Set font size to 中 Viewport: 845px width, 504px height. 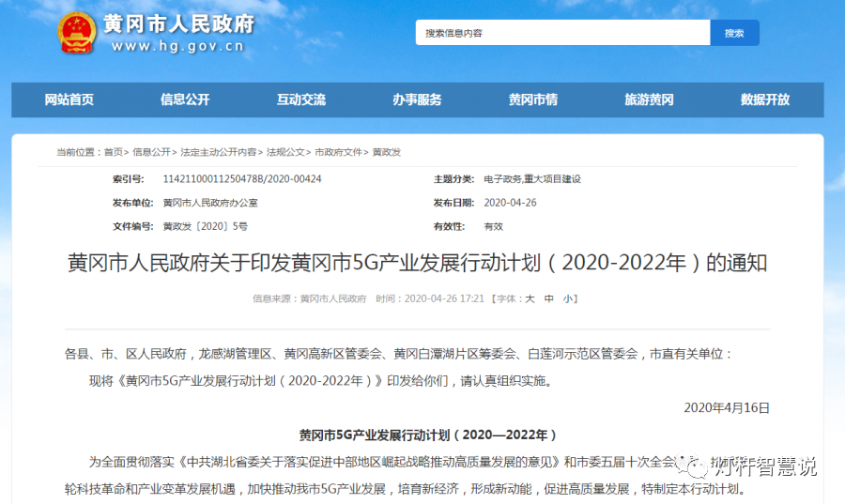pos(548,298)
